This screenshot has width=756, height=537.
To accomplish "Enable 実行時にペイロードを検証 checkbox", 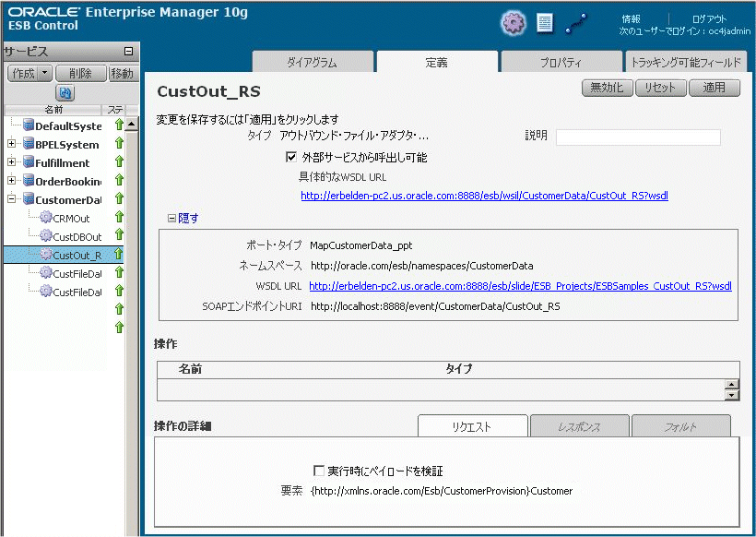I will point(318,471).
